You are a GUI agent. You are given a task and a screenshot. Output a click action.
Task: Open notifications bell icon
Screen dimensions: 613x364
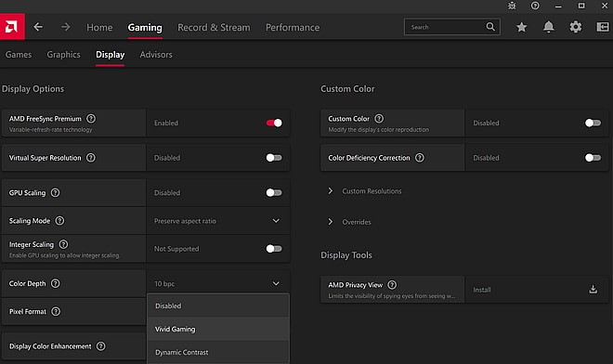tap(549, 27)
